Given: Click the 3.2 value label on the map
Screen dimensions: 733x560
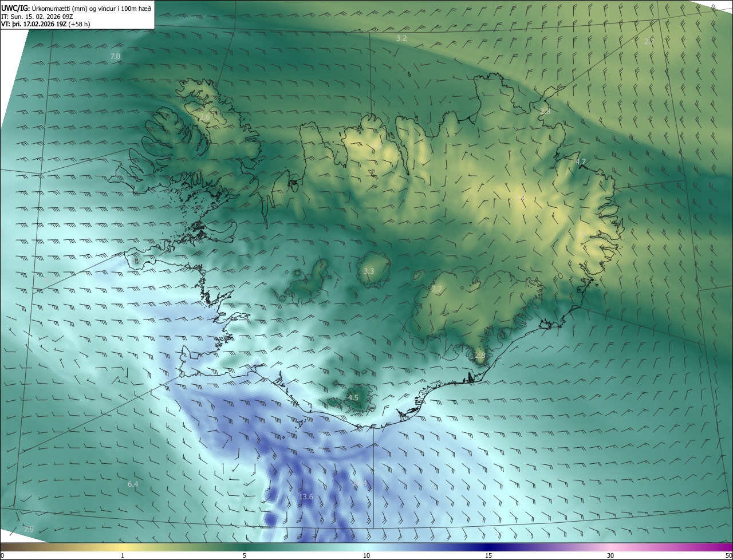Looking at the screenshot, I should point(401,38).
